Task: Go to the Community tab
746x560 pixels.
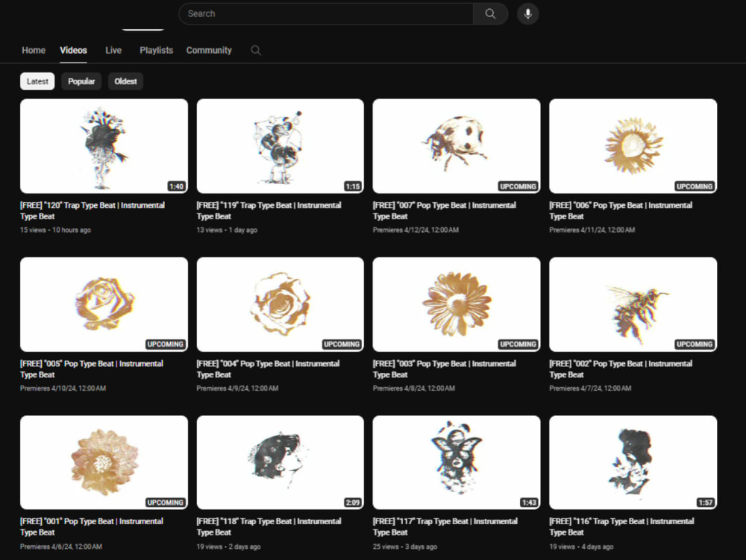Action: pos(209,51)
